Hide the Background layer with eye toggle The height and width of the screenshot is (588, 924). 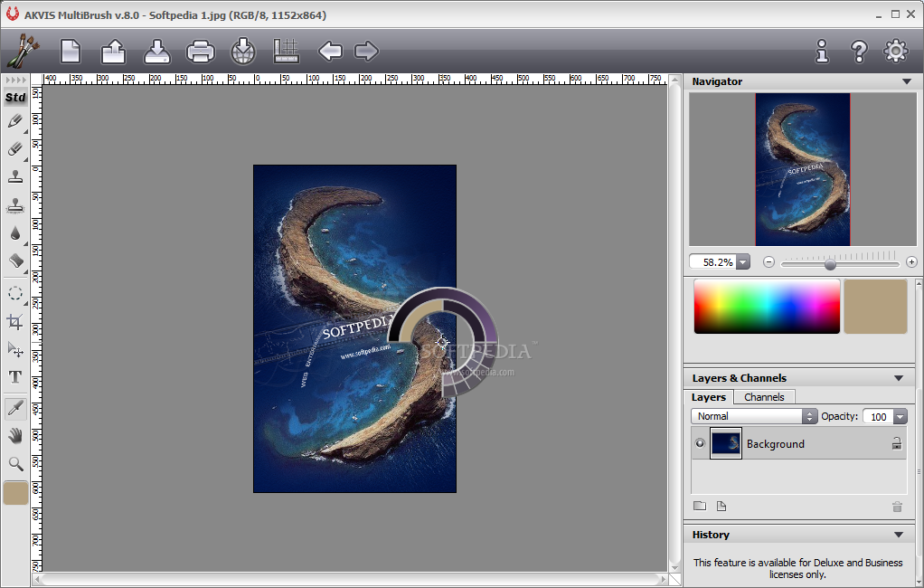coord(700,443)
